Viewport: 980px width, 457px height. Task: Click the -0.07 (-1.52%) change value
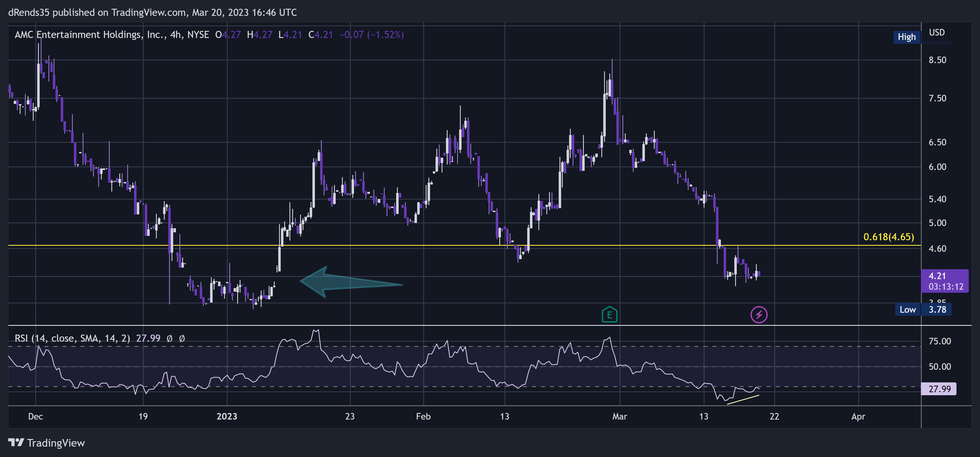click(x=371, y=35)
